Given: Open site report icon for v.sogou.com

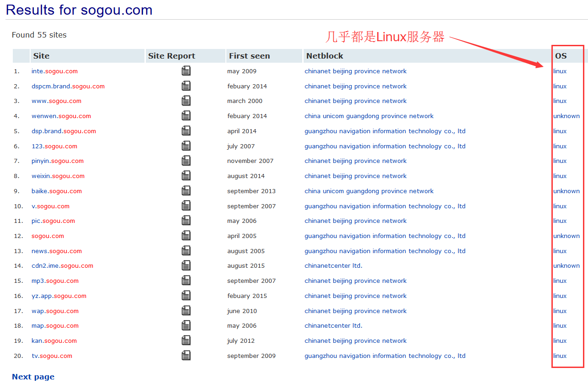Looking at the screenshot, I should (186, 206).
